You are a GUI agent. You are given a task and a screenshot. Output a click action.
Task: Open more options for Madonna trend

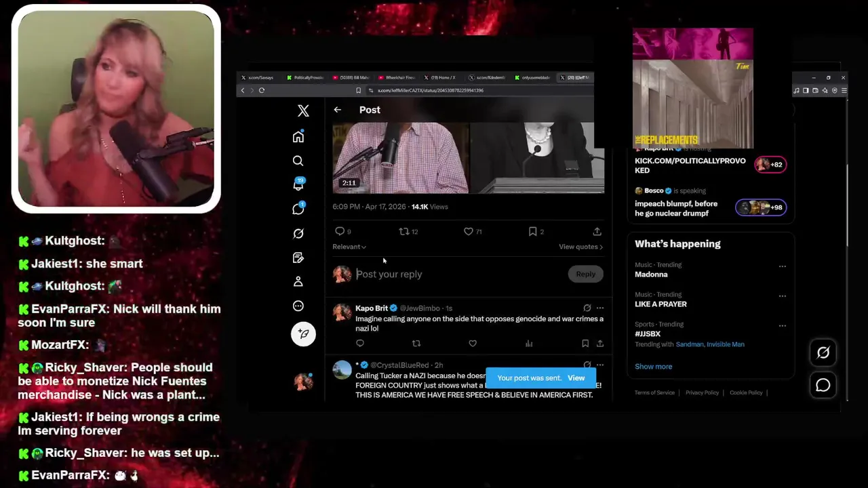pyautogui.click(x=783, y=266)
